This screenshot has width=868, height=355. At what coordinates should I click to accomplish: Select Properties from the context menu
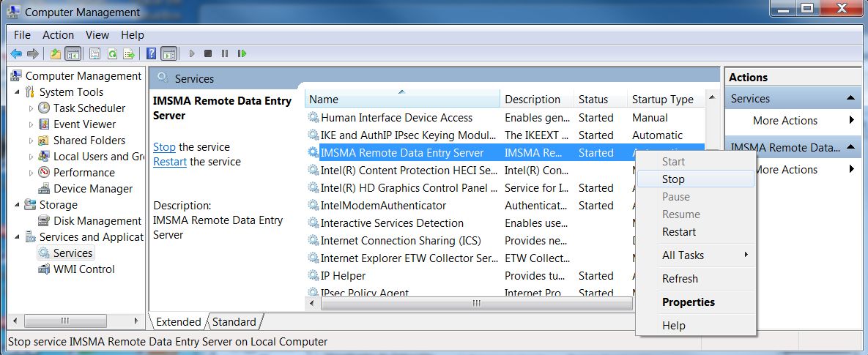688,302
